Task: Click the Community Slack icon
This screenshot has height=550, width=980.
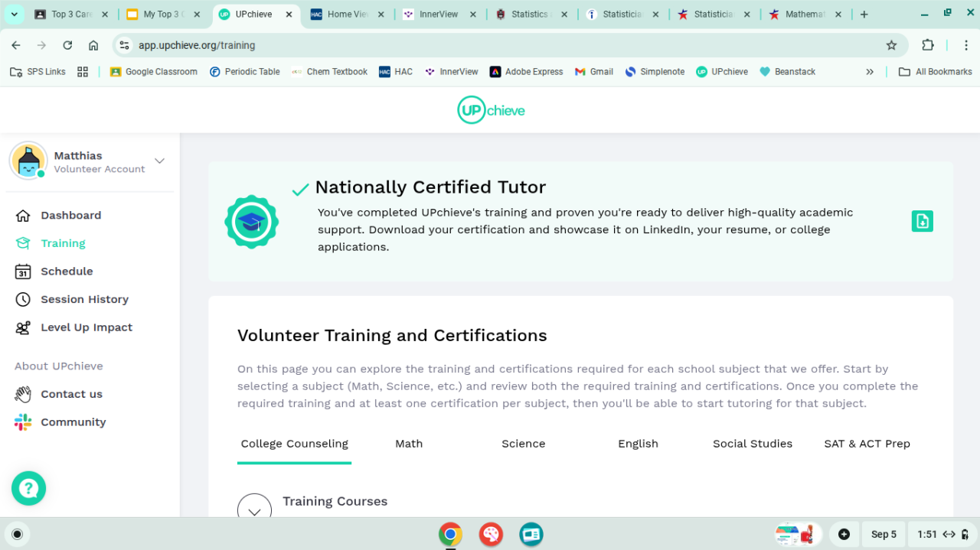Action: point(23,422)
